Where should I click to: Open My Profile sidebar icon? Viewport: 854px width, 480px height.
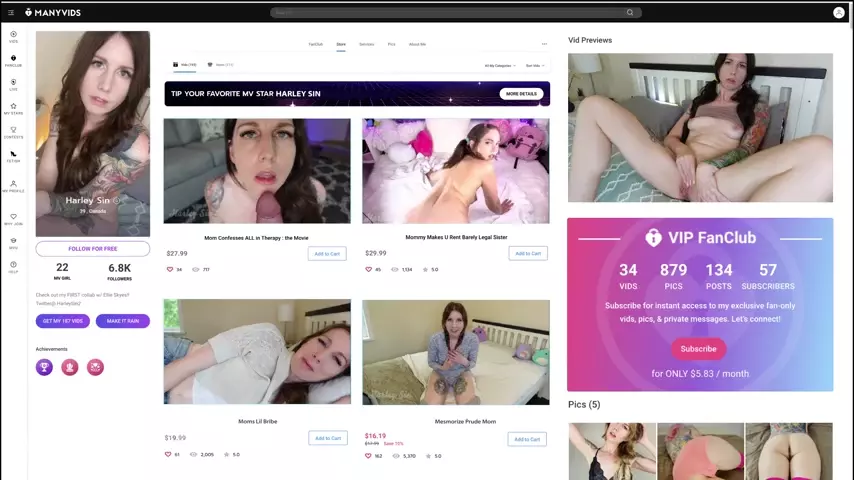[13, 186]
